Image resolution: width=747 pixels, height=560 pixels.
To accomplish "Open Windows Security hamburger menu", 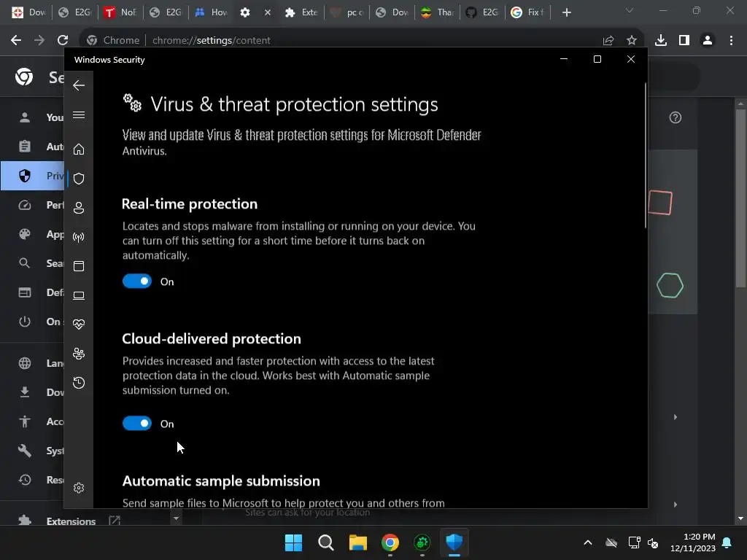I will (79, 115).
